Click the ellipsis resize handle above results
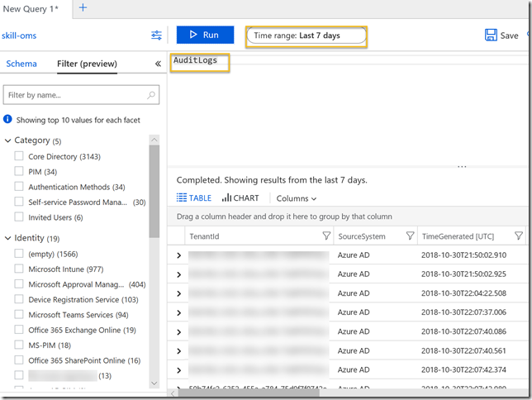 (462, 166)
